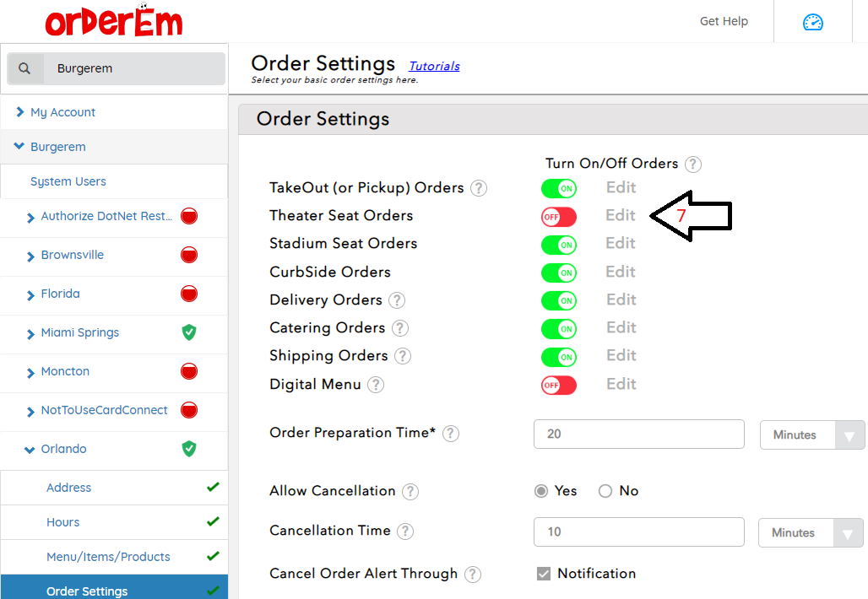Click help icon next to Delivery Orders
The image size is (868, 599).
point(397,300)
